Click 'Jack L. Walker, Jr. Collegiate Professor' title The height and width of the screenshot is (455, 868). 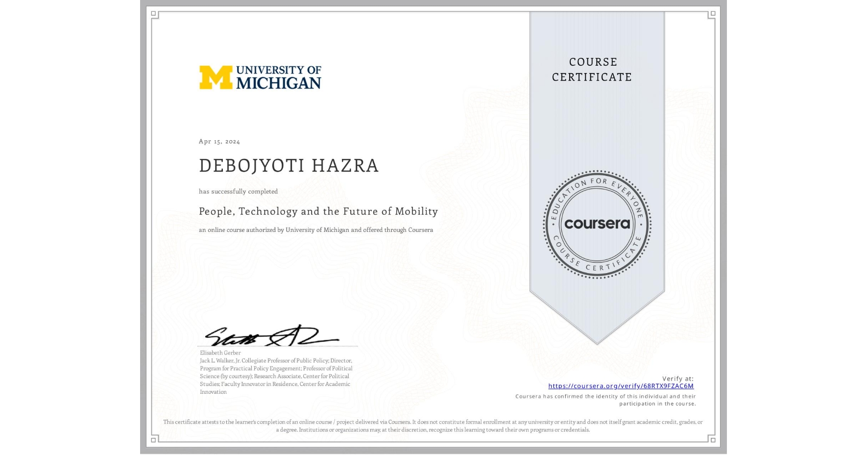coord(276,376)
